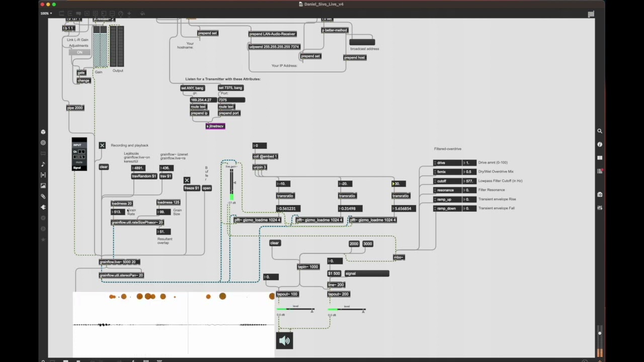Image resolution: width=644 pixels, height=362 pixels.
Task: Select the Drive amnt value 1. field
Action: tap(469, 163)
